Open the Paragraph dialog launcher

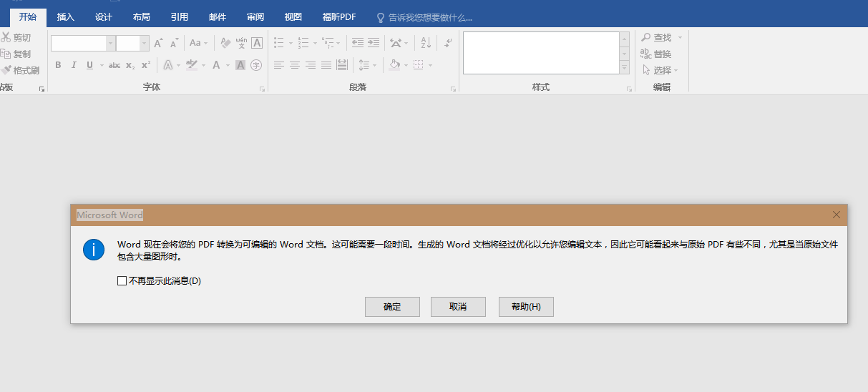click(x=453, y=89)
